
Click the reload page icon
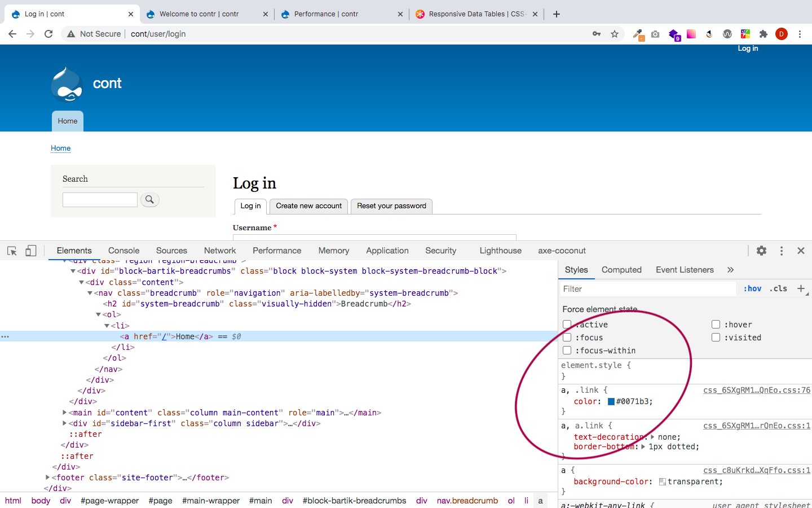click(x=48, y=34)
